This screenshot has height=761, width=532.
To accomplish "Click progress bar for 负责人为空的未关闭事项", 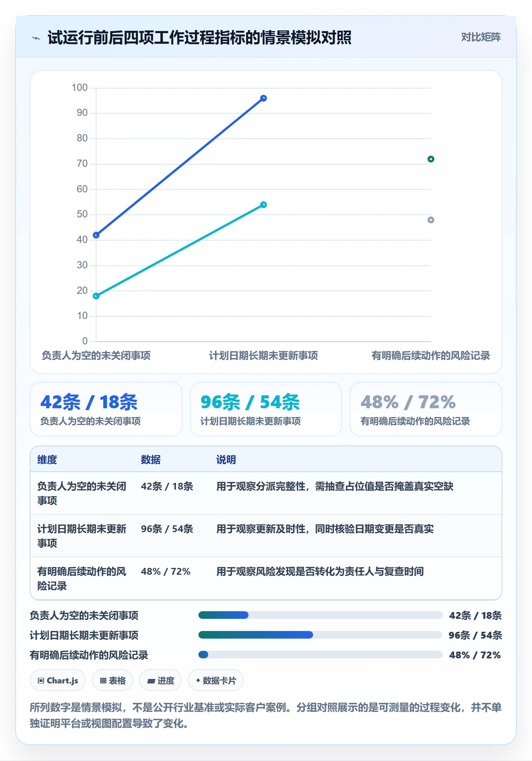I will [320, 615].
